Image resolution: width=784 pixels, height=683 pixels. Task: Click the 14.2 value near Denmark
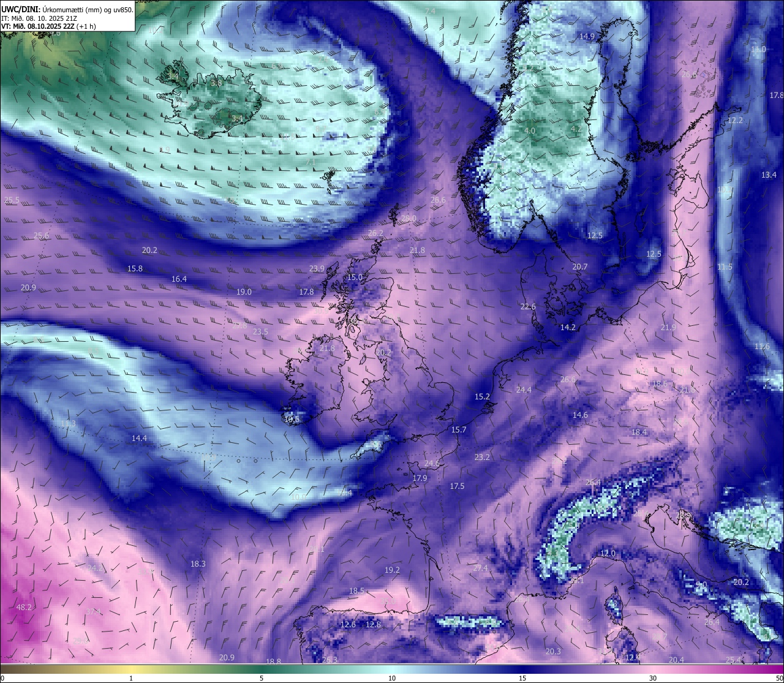point(568,328)
